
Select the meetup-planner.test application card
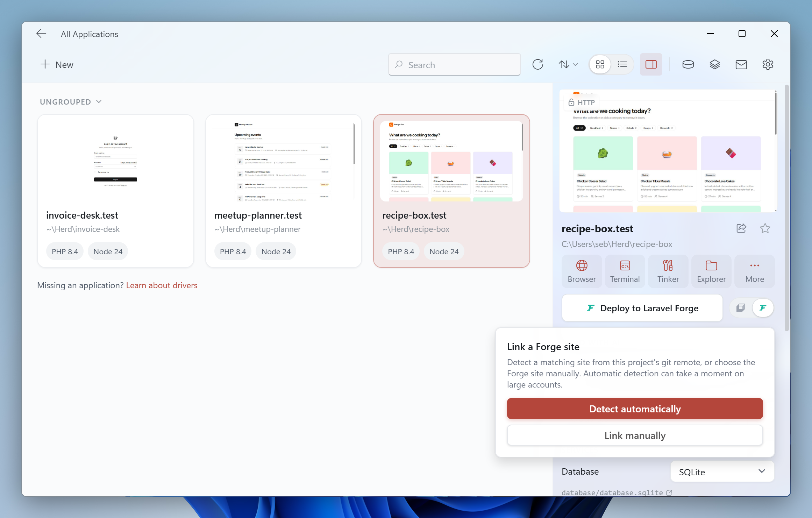click(284, 191)
